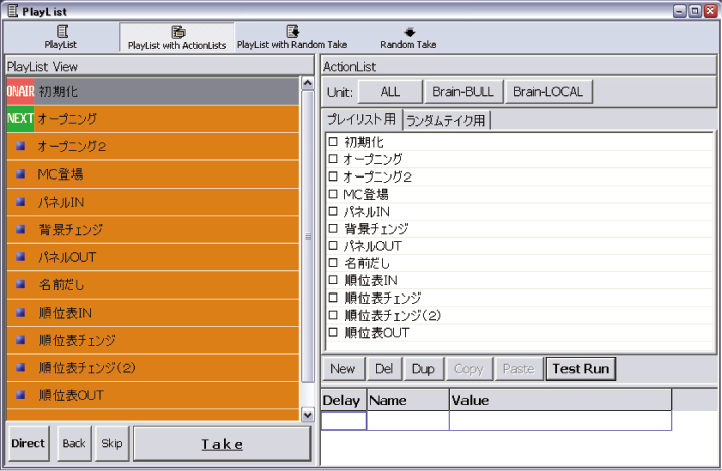Select 順位表チェンジ item in PlayList View
The width and height of the screenshot is (722, 471).
[x=77, y=340]
